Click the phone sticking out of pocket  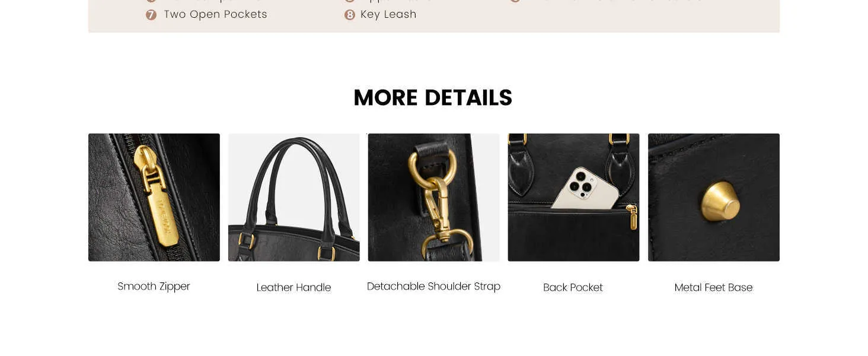[x=586, y=187]
